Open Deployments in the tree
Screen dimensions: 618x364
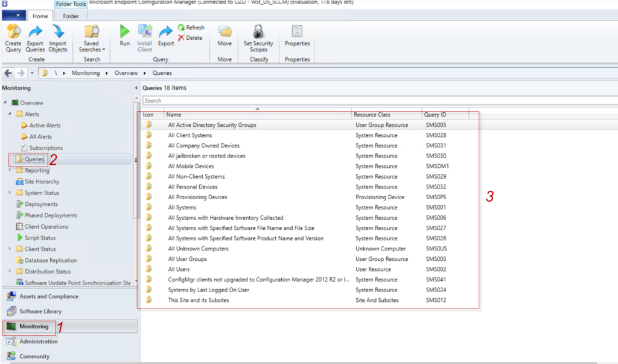[x=41, y=204]
